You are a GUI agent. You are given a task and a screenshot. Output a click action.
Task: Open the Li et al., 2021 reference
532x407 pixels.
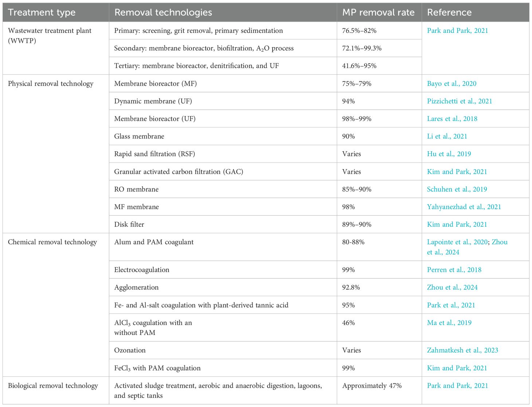click(447, 136)
